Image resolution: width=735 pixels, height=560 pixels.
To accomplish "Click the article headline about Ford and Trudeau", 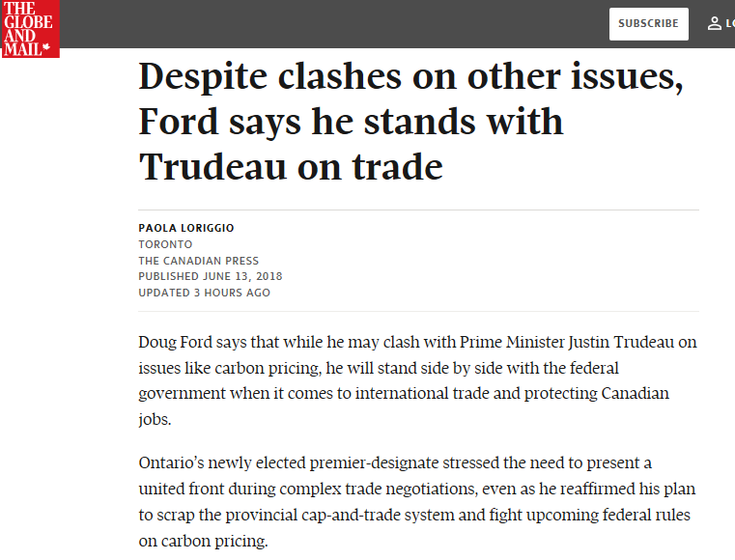I will click(x=410, y=123).
